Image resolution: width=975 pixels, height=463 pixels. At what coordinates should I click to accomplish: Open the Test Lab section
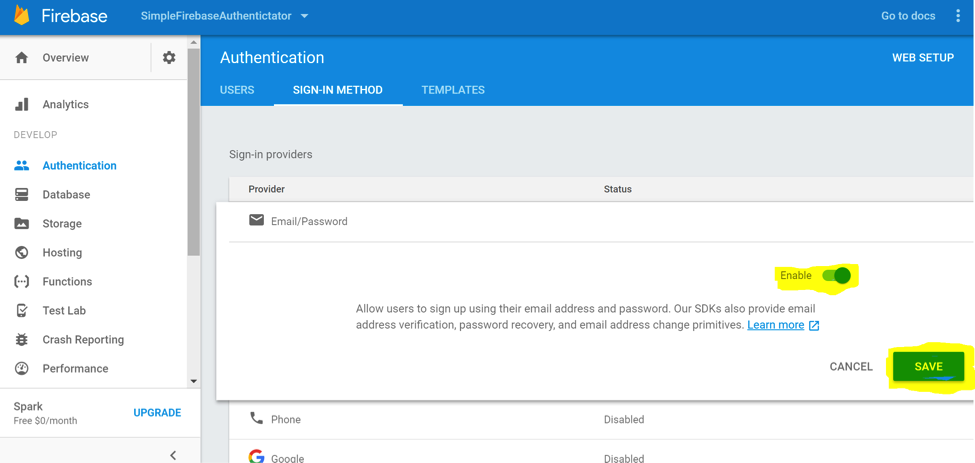click(x=64, y=310)
